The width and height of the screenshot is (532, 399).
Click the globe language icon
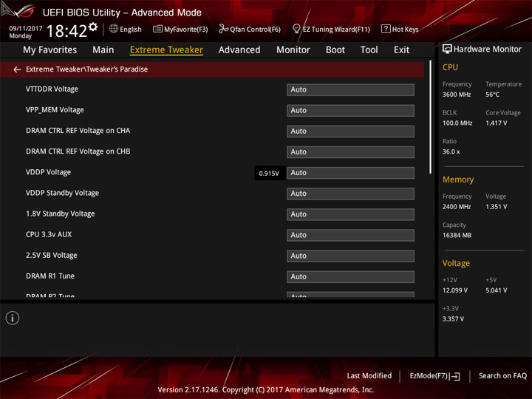114,29
